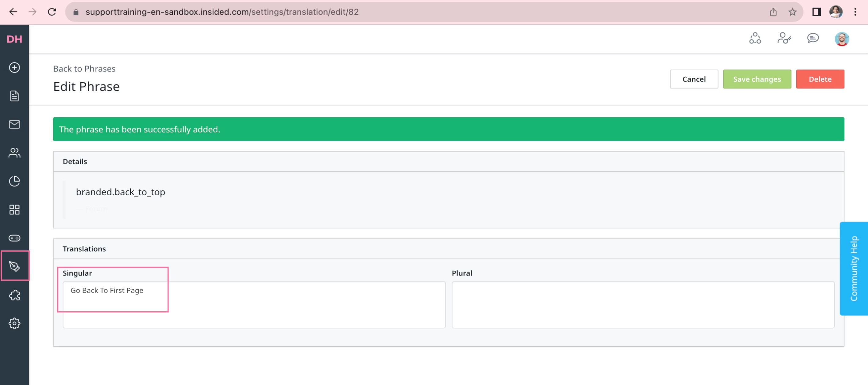Viewport: 868px width, 385px height.
Task: Open the gamification controller icon
Action: click(14, 238)
